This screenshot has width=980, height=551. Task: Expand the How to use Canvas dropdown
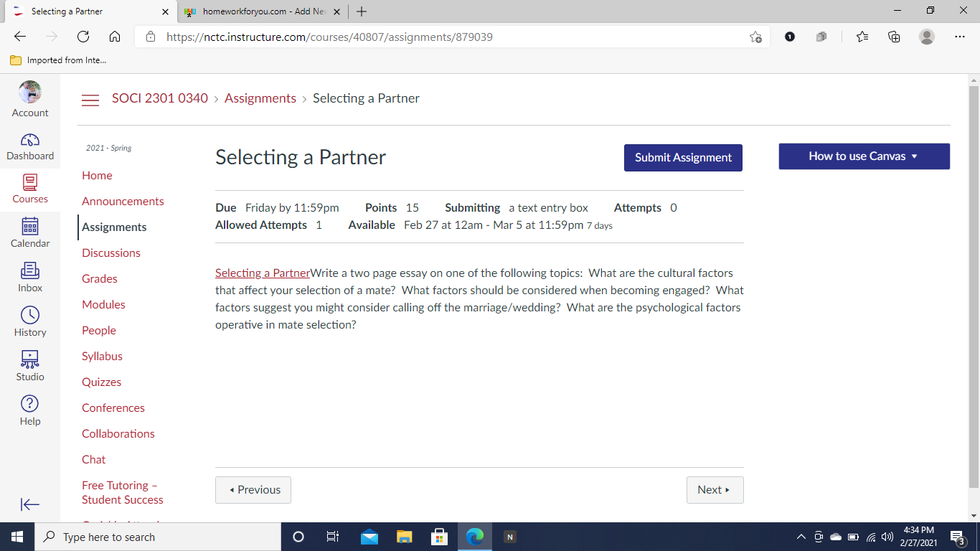coord(864,156)
